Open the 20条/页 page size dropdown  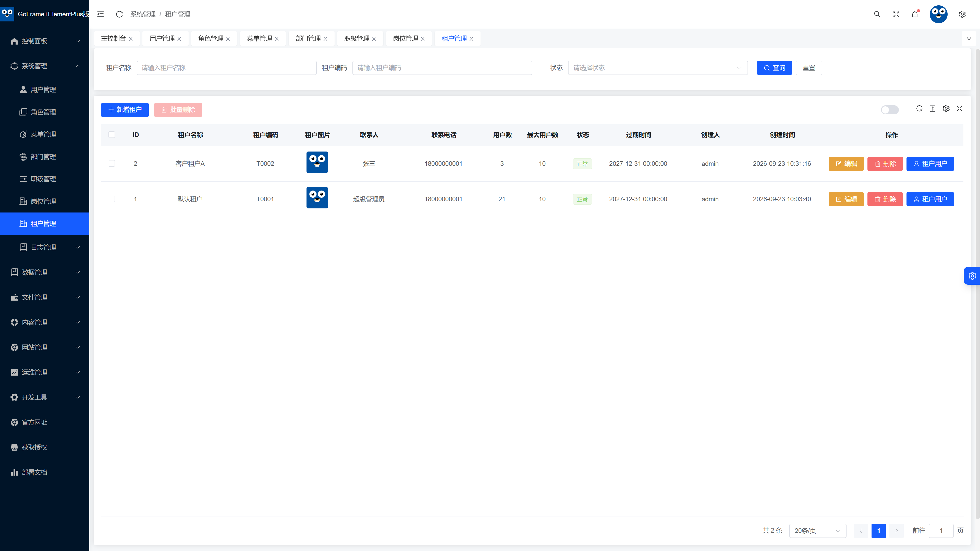[817, 531]
